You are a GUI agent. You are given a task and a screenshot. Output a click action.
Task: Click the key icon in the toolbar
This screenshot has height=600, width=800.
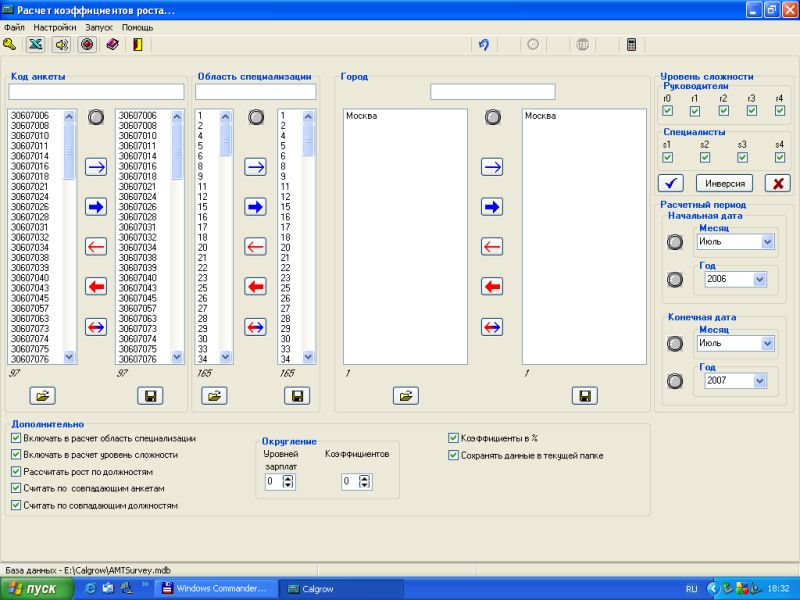click(x=10, y=44)
